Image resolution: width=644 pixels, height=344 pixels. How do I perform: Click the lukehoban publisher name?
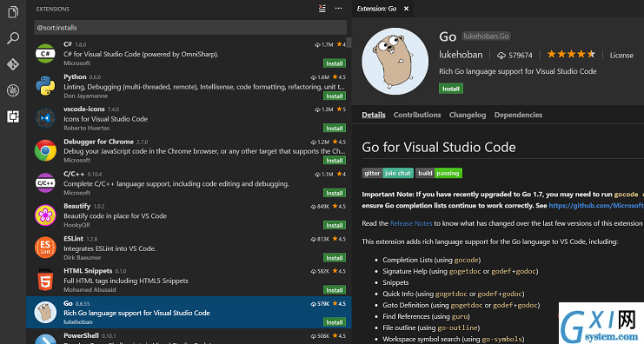(x=461, y=55)
